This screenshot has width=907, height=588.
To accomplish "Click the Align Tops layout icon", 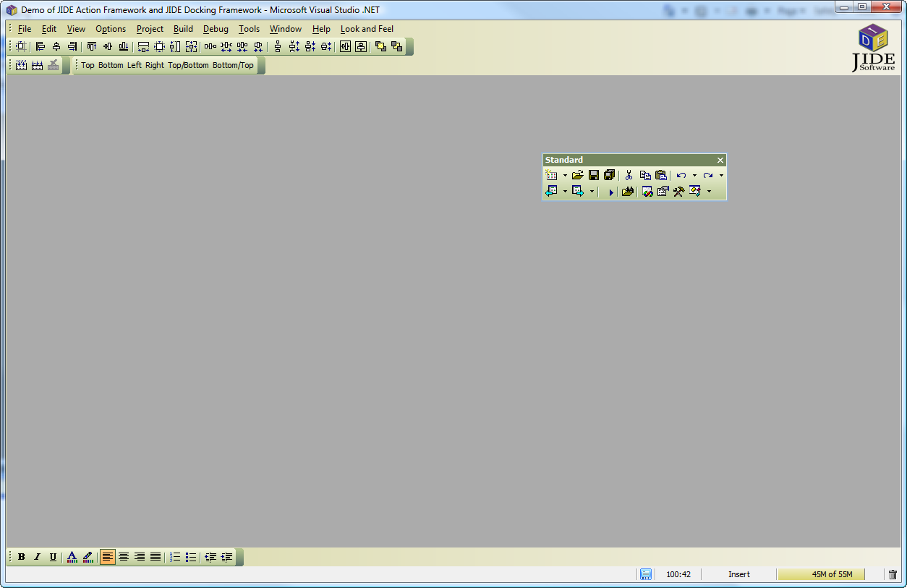I will [92, 46].
